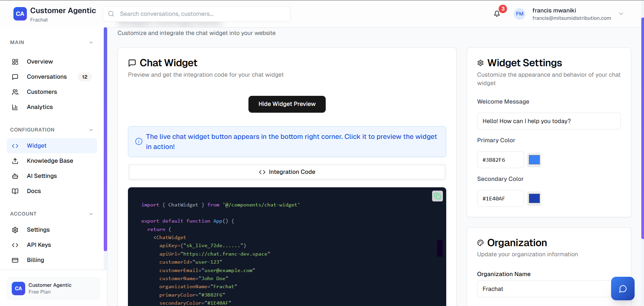Hide the widget preview
644x306 pixels.
coord(287,104)
